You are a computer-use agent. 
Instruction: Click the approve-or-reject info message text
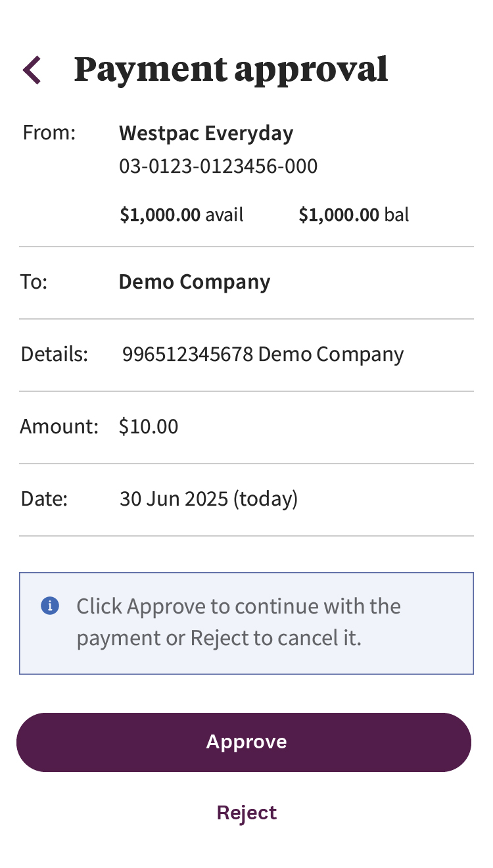pyautogui.click(x=239, y=622)
